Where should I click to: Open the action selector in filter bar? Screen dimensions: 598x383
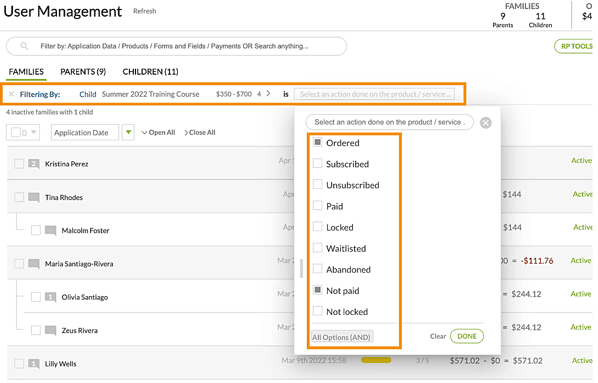(374, 94)
